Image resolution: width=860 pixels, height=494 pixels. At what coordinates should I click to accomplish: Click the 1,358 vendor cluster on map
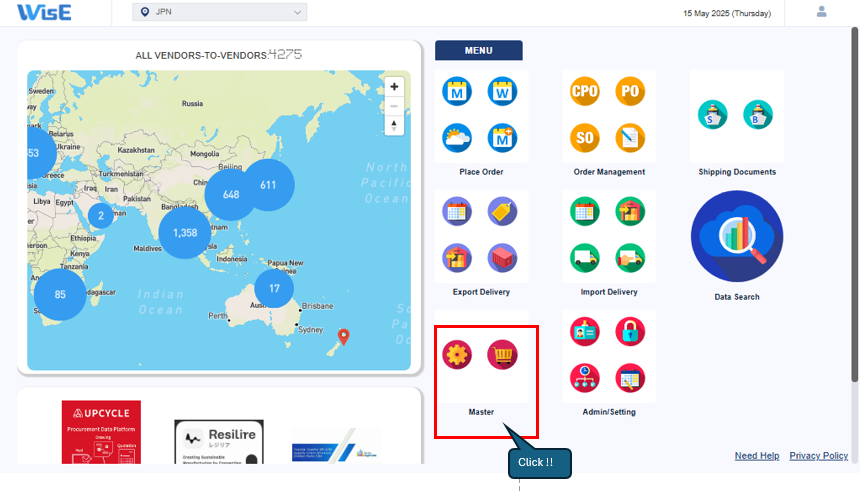pyautogui.click(x=185, y=232)
